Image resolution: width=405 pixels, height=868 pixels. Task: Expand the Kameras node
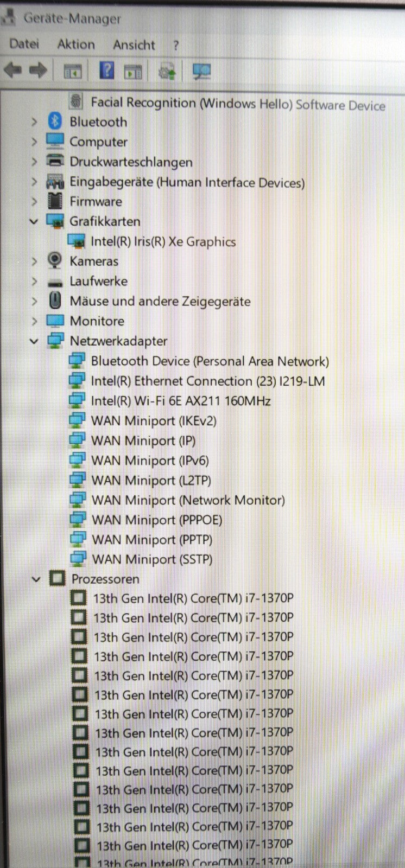(x=34, y=261)
